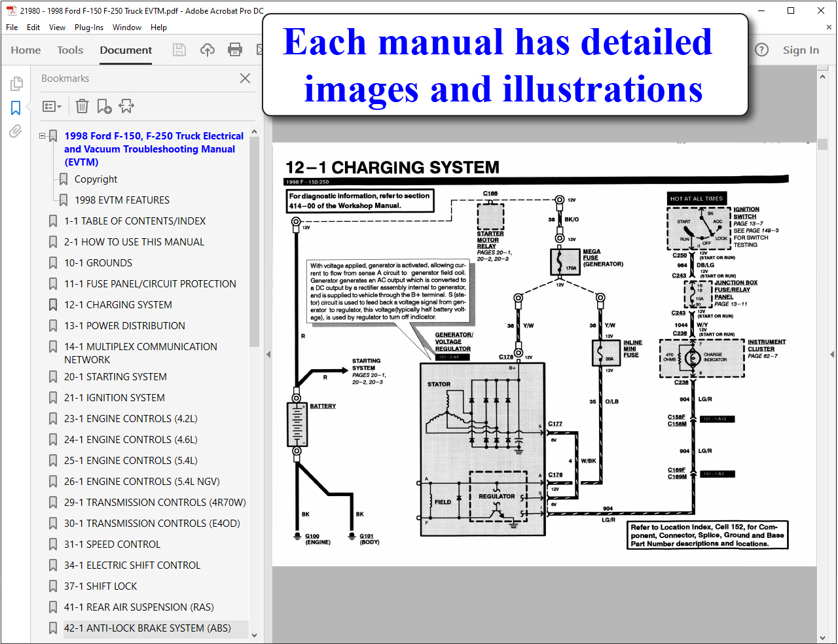Open the File menu
This screenshot has width=838, height=644.
(12, 27)
